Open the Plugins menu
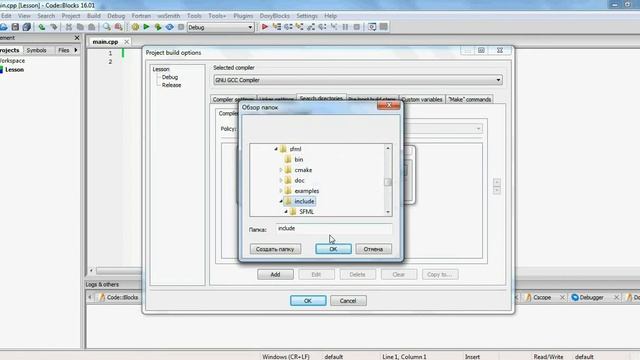 click(x=243, y=16)
